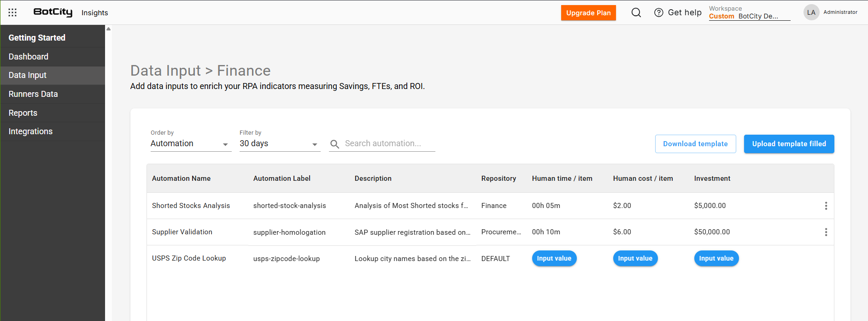This screenshot has width=868, height=321.
Task: Click Input value for USPS human time
Action: (x=554, y=258)
